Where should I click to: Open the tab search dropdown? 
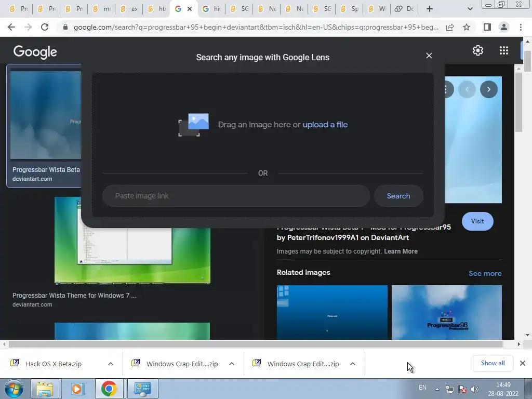coord(470,9)
